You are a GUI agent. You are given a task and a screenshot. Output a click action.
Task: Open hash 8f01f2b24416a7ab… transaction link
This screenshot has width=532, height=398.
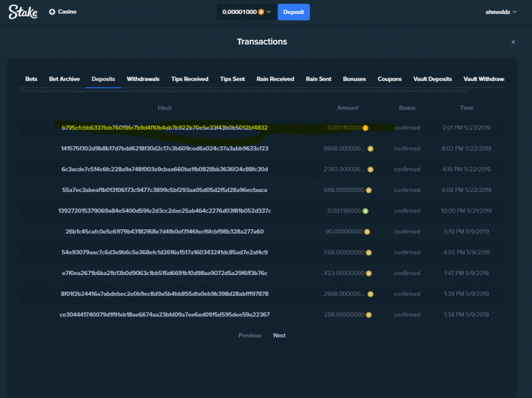coord(164,294)
